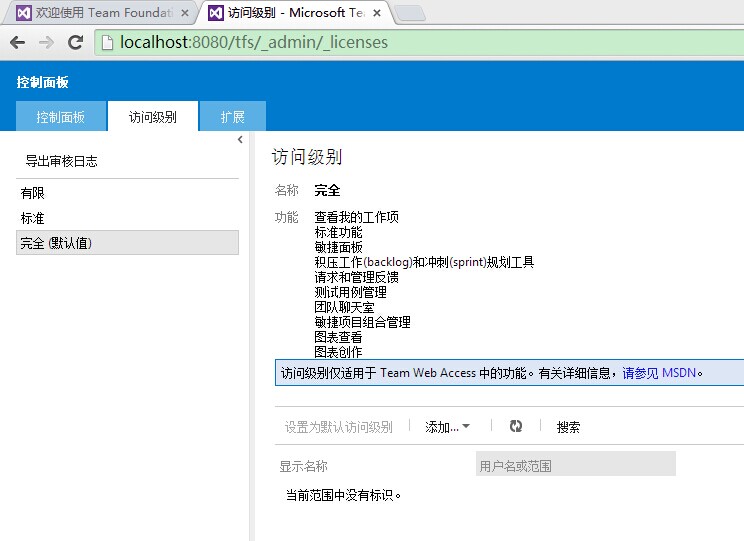This screenshot has width=744, height=541.
Task: Click the 完全 name value
Action: (x=327, y=191)
